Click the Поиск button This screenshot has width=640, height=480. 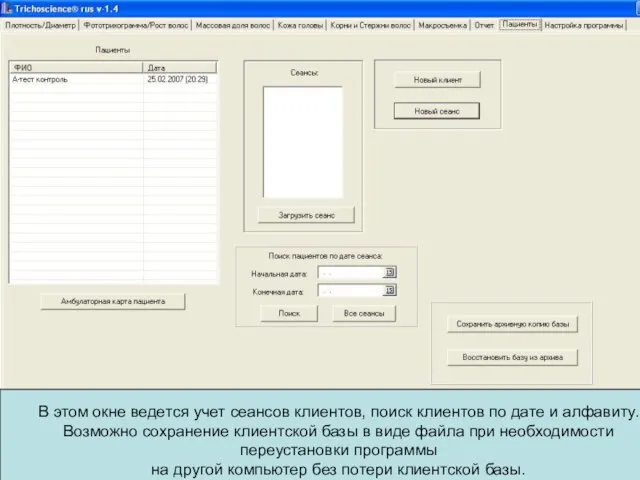click(x=288, y=314)
